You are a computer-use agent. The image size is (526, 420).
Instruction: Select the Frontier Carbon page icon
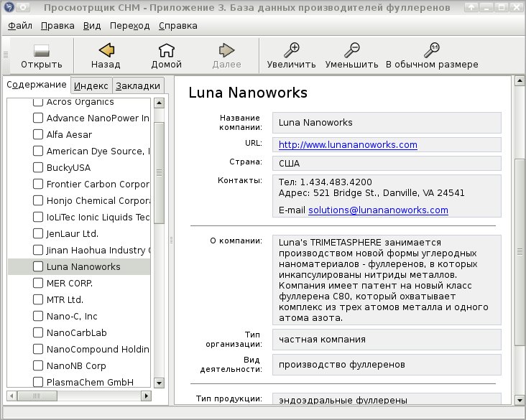pyautogui.click(x=38, y=184)
